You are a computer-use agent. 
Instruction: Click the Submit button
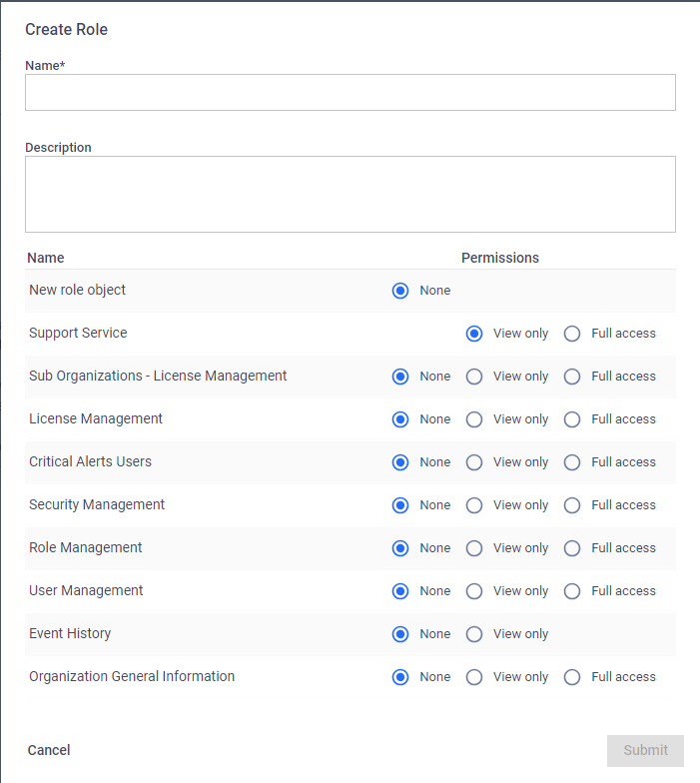[645, 751]
